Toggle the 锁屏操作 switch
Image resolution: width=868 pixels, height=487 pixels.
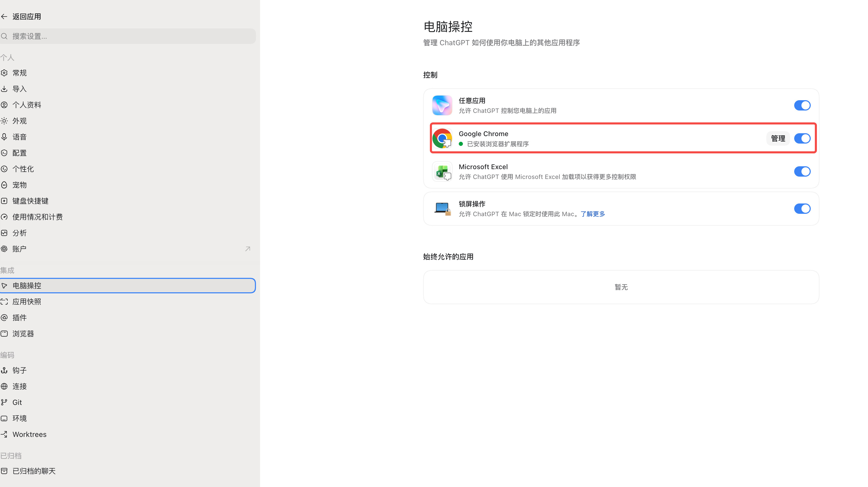802,208
